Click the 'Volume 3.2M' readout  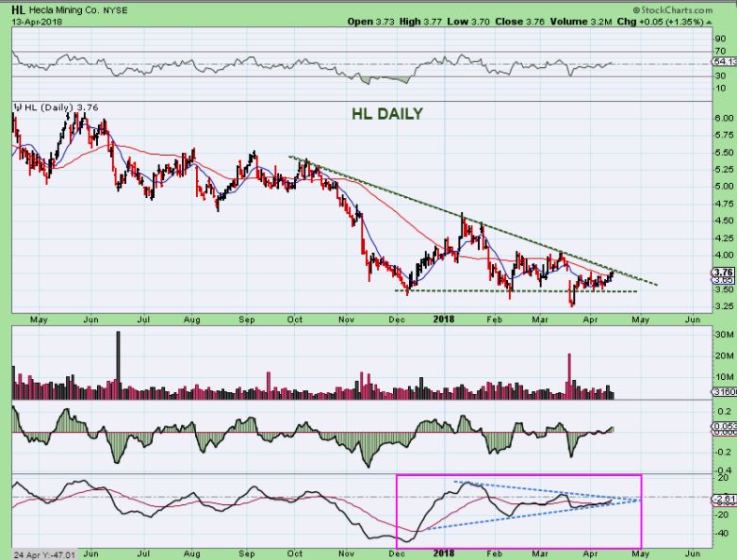tap(581, 22)
